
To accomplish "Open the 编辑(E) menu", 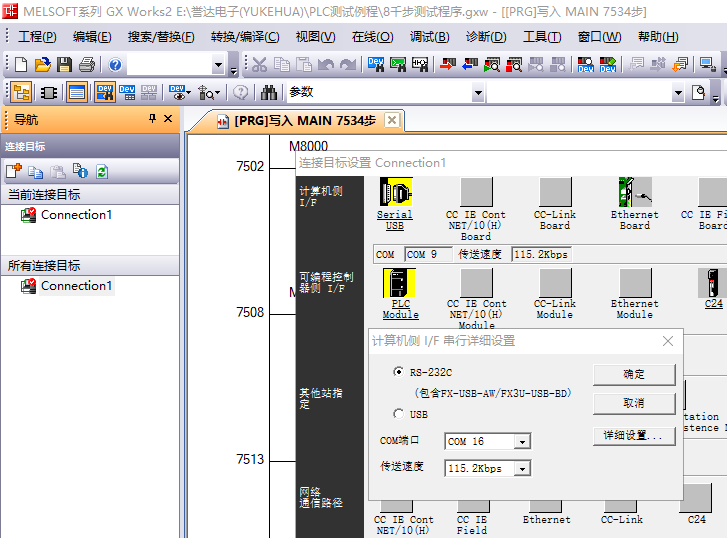I will coord(92,37).
